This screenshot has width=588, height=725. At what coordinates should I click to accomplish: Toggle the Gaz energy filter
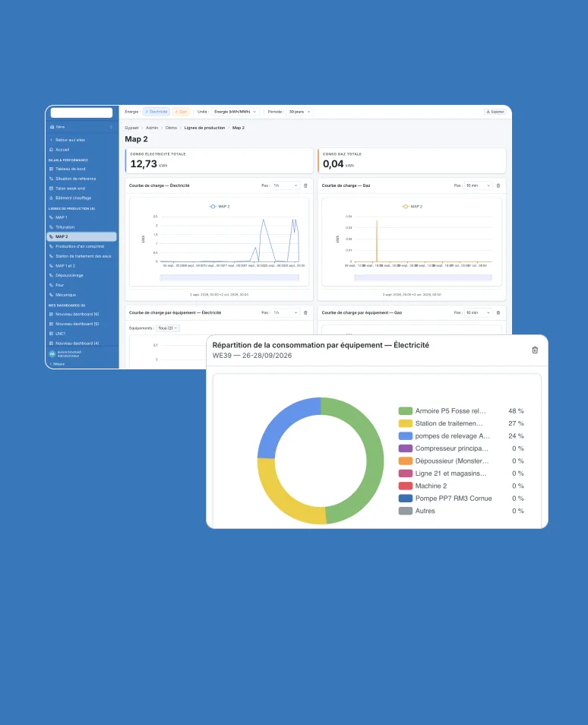click(x=181, y=112)
